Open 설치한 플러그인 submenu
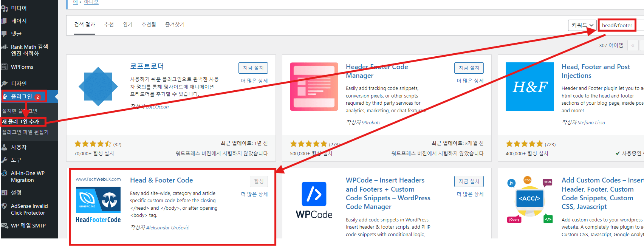644x246 pixels. coord(20,111)
